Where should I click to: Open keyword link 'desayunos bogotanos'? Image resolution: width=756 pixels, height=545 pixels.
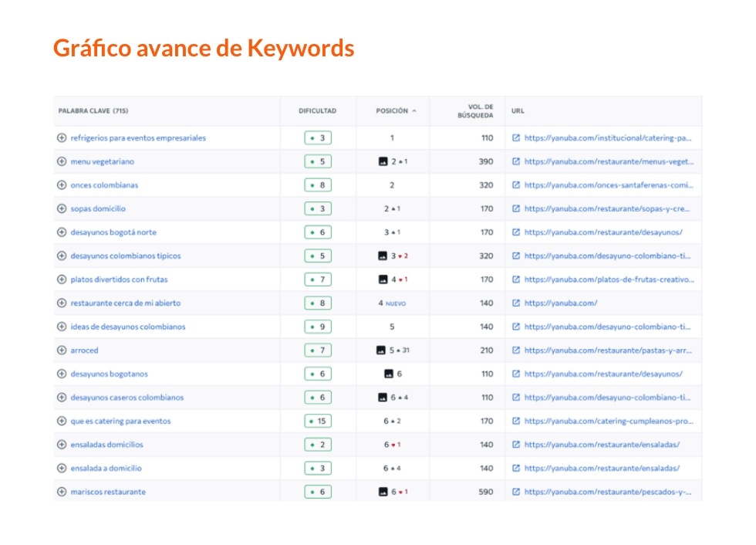(x=109, y=374)
